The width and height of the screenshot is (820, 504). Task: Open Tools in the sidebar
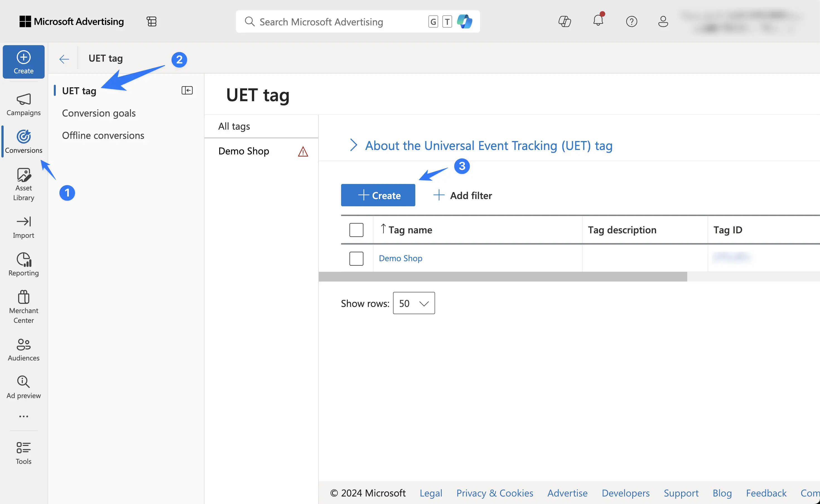click(24, 453)
